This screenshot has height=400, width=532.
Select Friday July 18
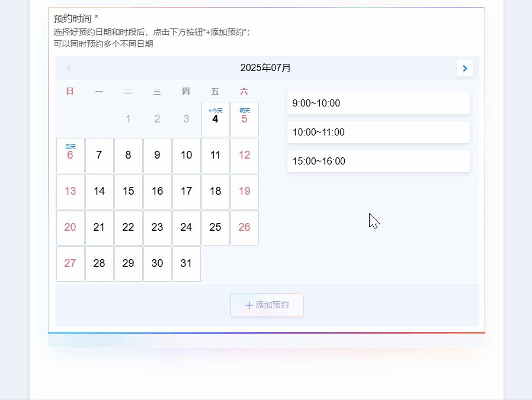tap(215, 192)
